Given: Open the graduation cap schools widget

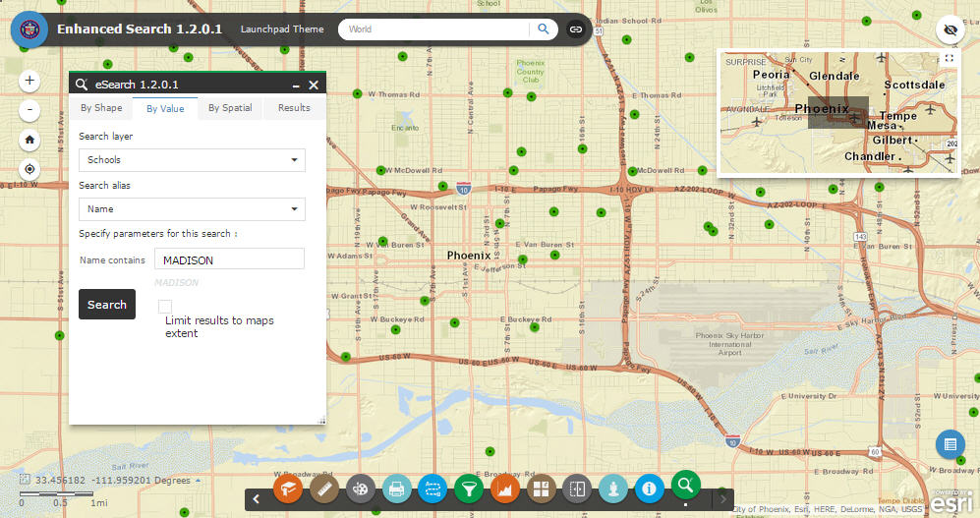Looking at the screenshot, I should tap(287, 489).
